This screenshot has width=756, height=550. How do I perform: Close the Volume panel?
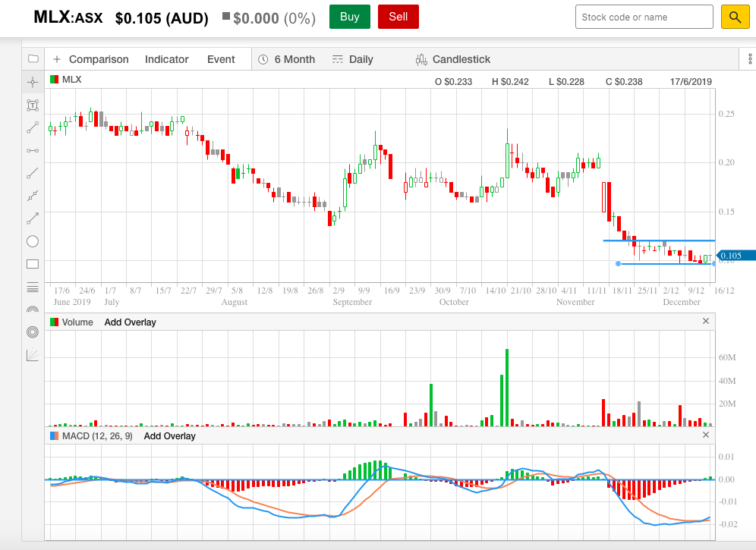click(x=706, y=321)
